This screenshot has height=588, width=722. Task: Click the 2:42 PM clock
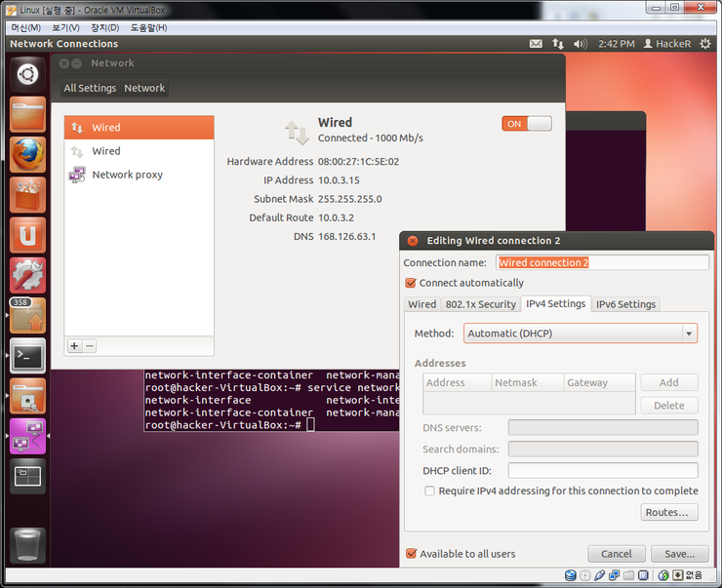pyautogui.click(x=616, y=44)
